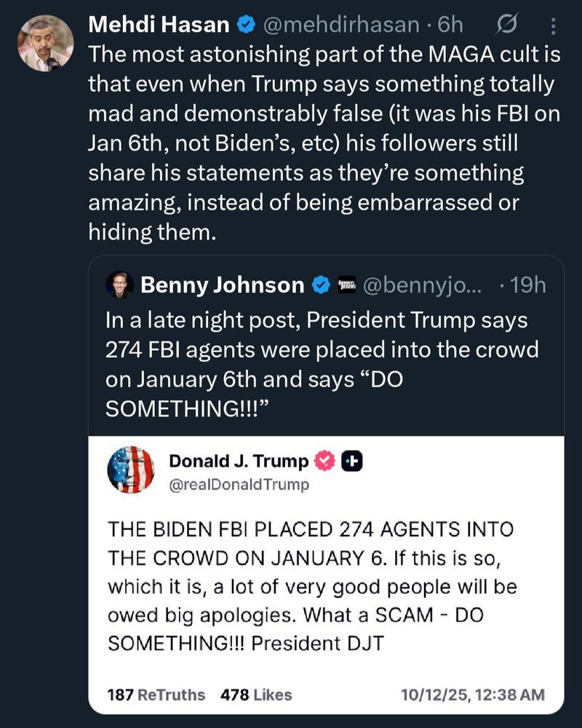Click the 10/12/25, 12:38 AM date stamp

(x=472, y=695)
